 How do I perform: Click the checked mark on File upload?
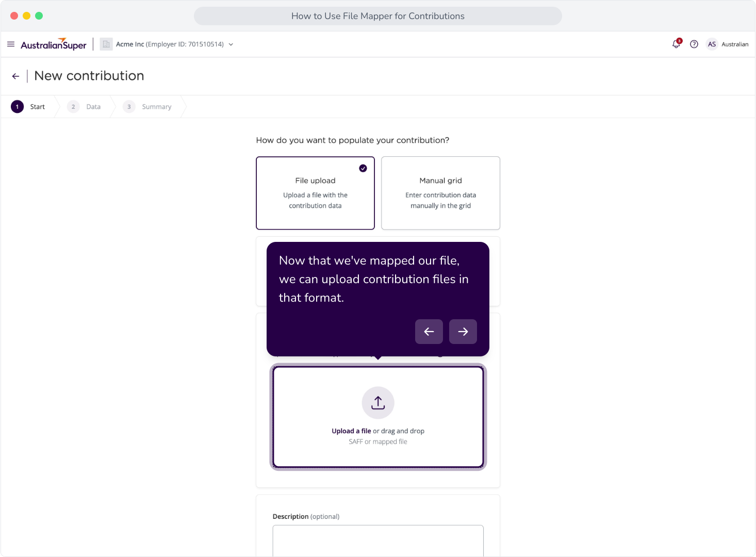click(363, 168)
